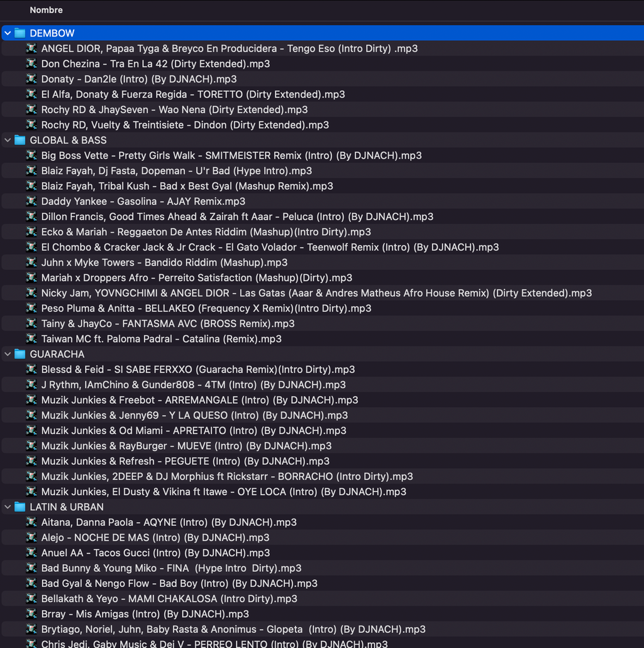Select the DEMBOW folder name

coord(52,33)
